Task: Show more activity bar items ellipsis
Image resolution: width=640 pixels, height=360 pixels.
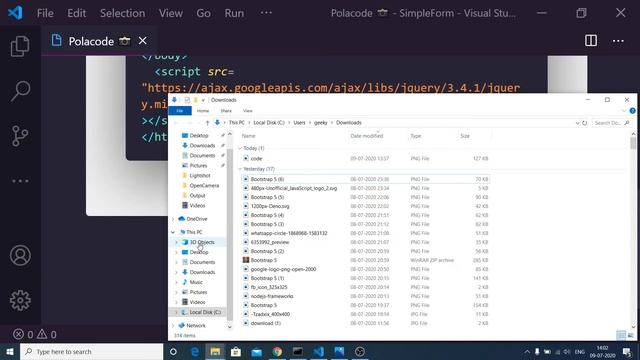Action: (20, 181)
